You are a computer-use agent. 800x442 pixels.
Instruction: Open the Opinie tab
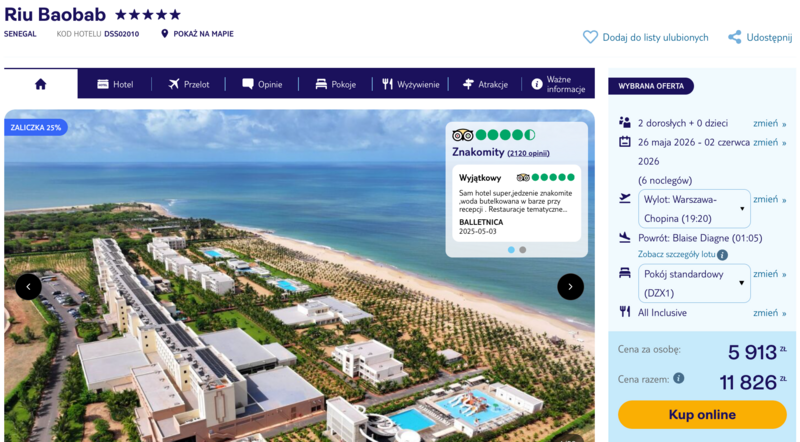coord(262,84)
